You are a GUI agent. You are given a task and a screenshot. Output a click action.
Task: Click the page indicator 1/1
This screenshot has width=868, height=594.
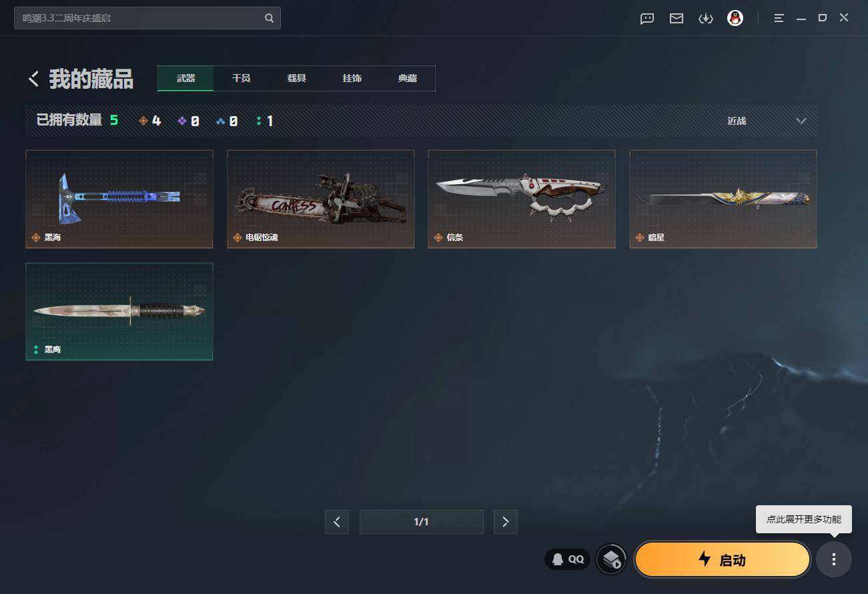[x=422, y=522]
